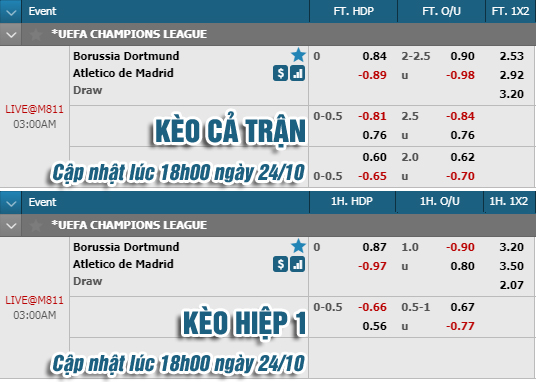
Task: Pick full-time handicap odds 0.84 for Dortmund
Action: tap(375, 56)
